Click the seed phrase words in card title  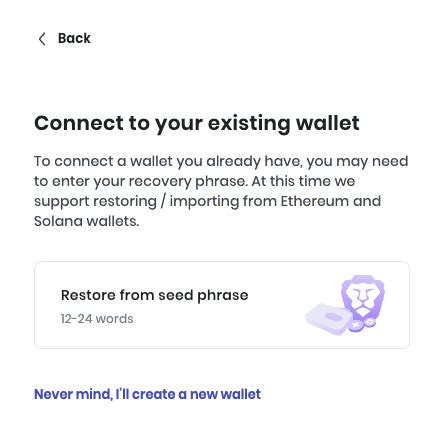tap(203, 296)
